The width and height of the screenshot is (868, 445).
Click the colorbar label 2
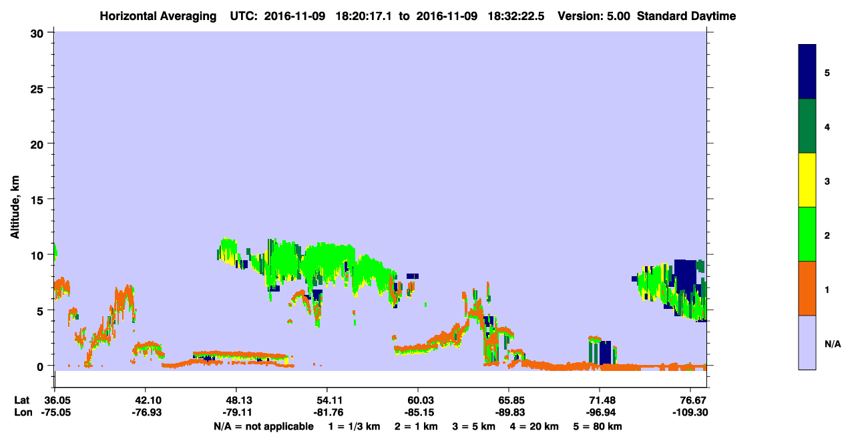[x=827, y=236]
